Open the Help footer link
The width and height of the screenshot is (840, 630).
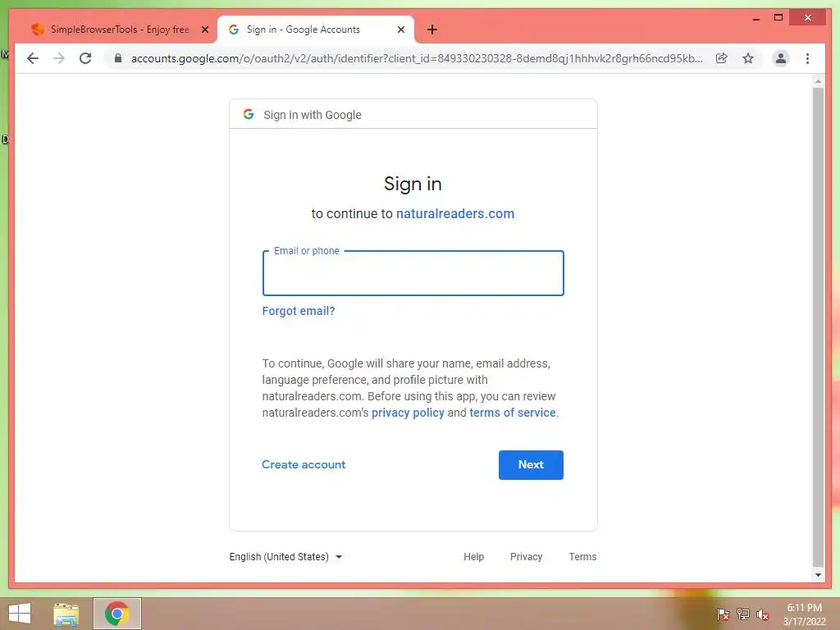(x=473, y=557)
